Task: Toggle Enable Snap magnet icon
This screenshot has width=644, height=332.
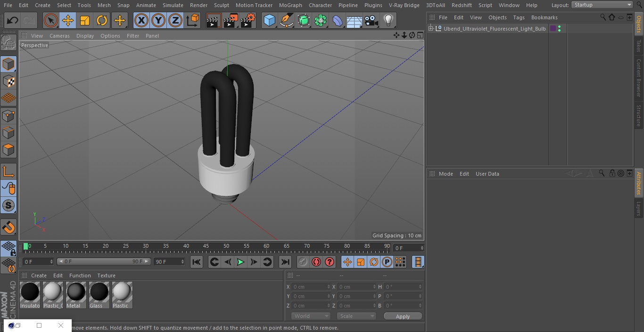Action: coord(8,227)
